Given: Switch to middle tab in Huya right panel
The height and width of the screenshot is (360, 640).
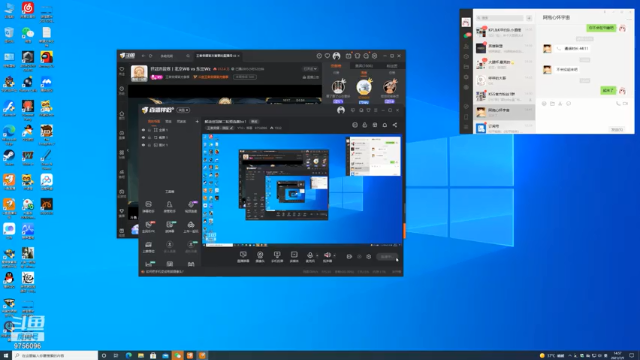Looking at the screenshot, I should pyautogui.click(x=364, y=66).
